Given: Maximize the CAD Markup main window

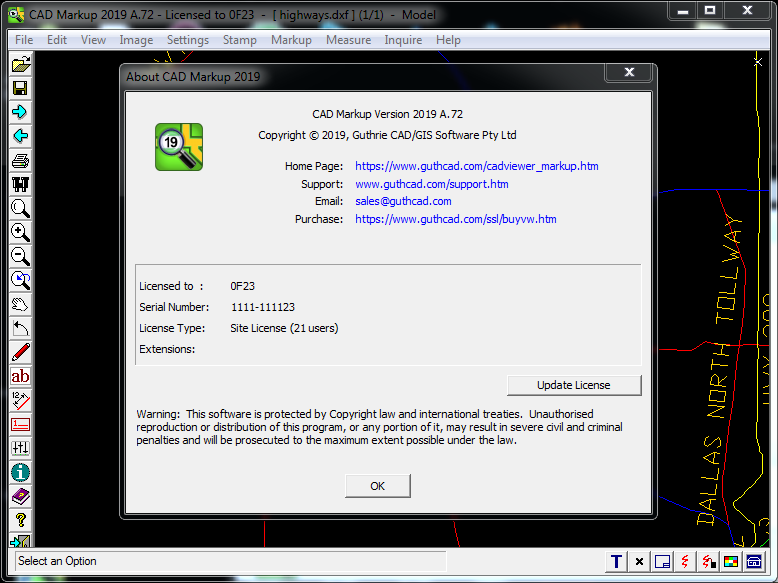Looking at the screenshot, I should 710,10.
